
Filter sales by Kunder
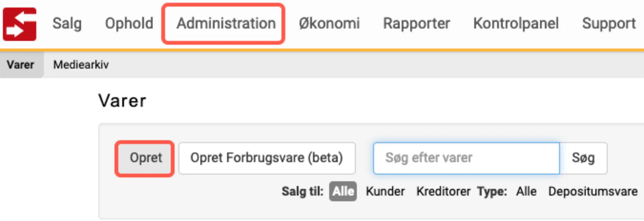pyautogui.click(x=385, y=191)
